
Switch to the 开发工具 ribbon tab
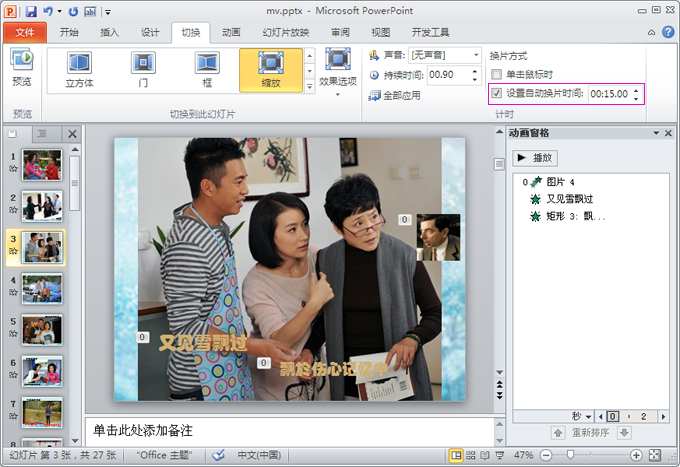coord(430,33)
